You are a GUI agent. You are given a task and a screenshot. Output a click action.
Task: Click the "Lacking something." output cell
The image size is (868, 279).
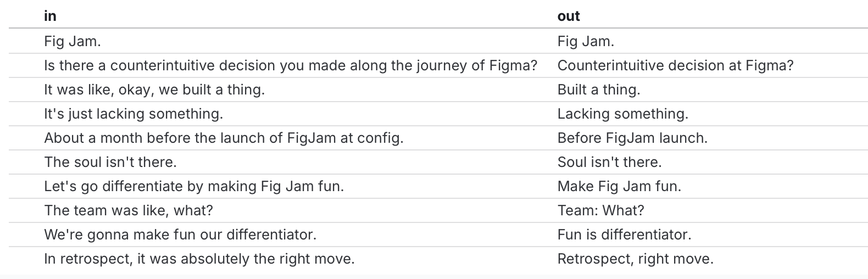622,114
